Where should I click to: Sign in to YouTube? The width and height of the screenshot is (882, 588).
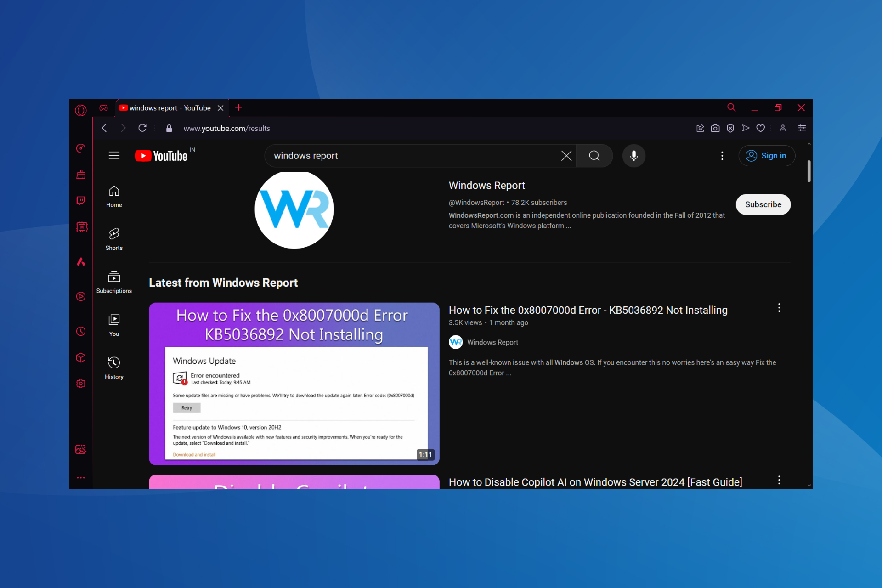(766, 156)
